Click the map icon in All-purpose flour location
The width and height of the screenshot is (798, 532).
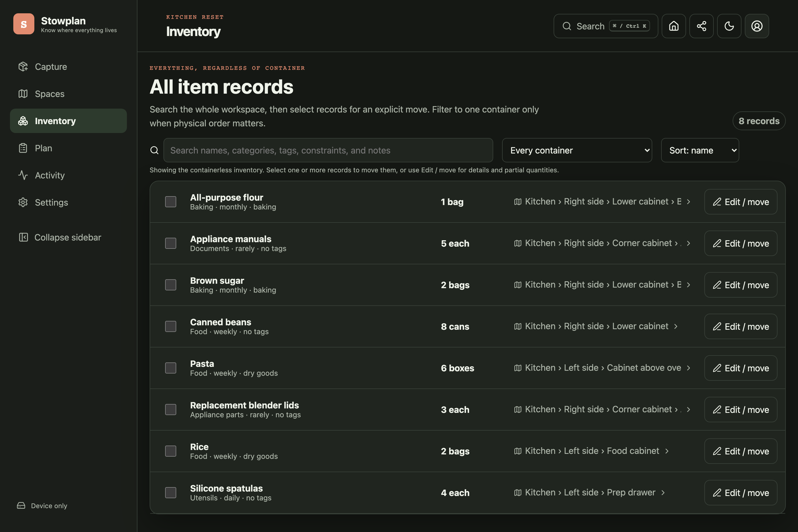[x=518, y=201]
